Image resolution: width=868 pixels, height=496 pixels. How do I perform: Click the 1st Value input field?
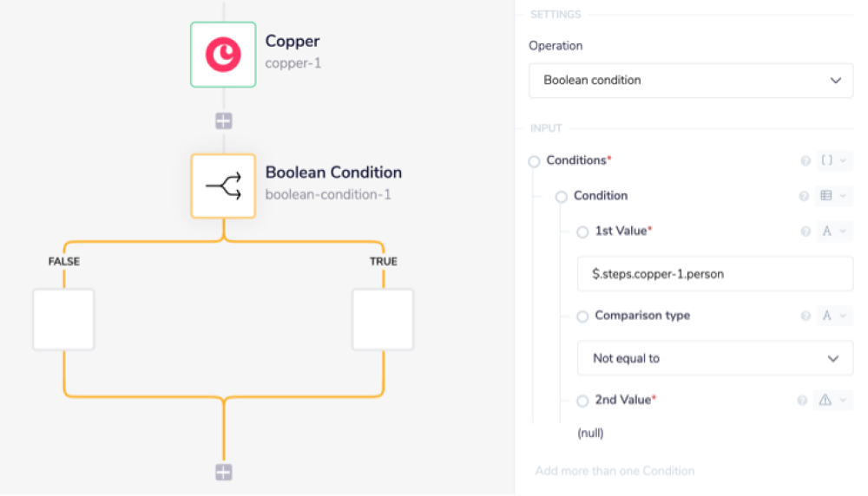[x=715, y=274]
